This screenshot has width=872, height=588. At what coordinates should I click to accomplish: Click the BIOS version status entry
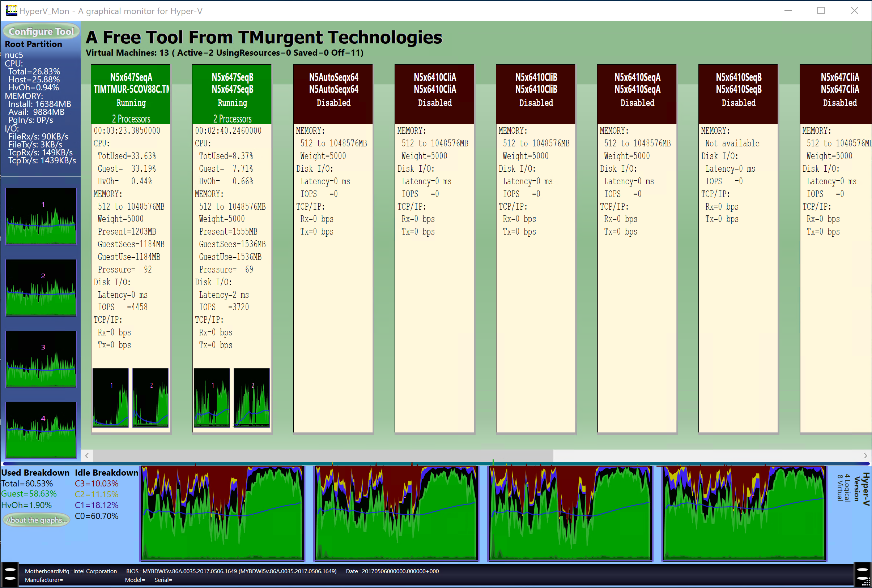[231, 571]
